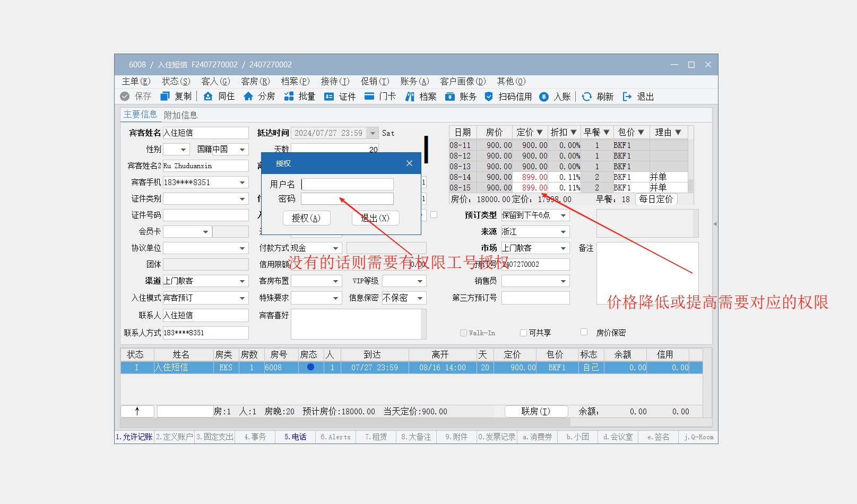Screen dimensions: 857x504
Task: Click the horizontal scrollbar under room list
Action: [345, 422]
